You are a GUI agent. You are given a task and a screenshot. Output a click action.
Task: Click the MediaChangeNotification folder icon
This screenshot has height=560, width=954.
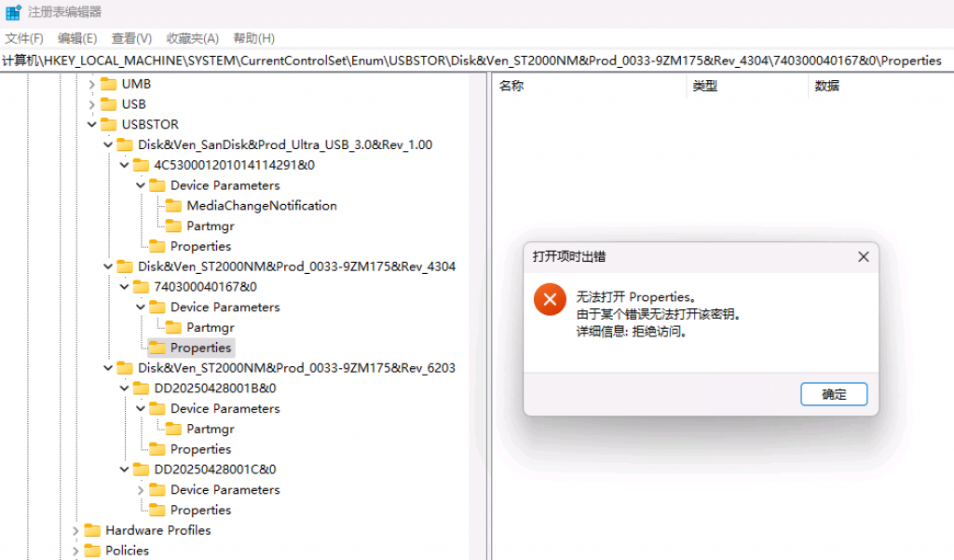[173, 206]
